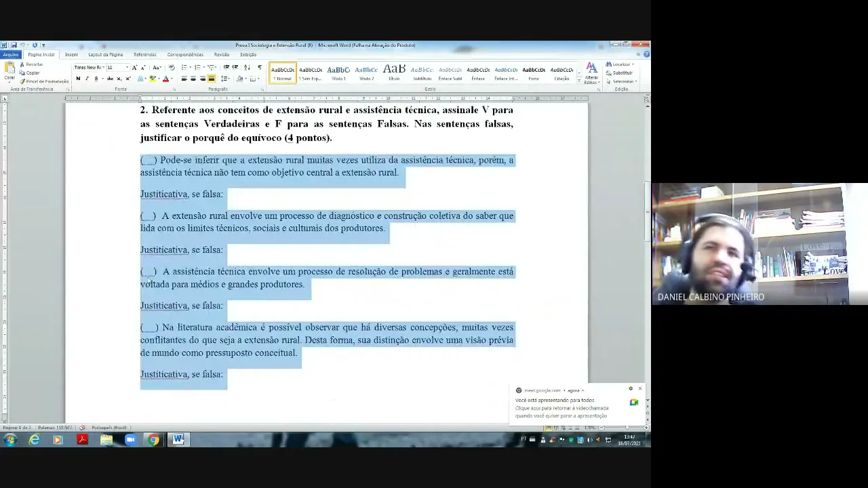Increase paragraph indent
Screen dimensions: 868x488
[235, 68]
